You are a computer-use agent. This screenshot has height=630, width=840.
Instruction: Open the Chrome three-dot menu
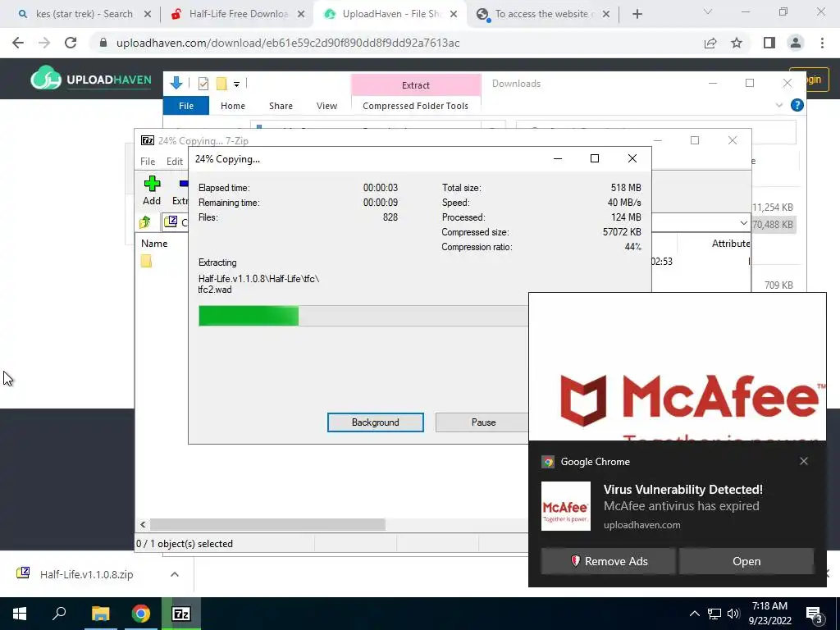pos(822,43)
